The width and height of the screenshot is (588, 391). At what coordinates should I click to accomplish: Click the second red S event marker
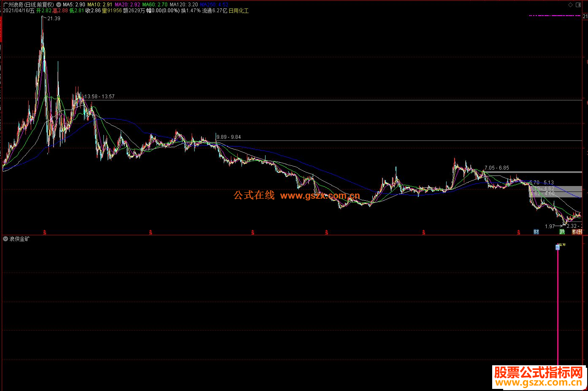coord(151,232)
